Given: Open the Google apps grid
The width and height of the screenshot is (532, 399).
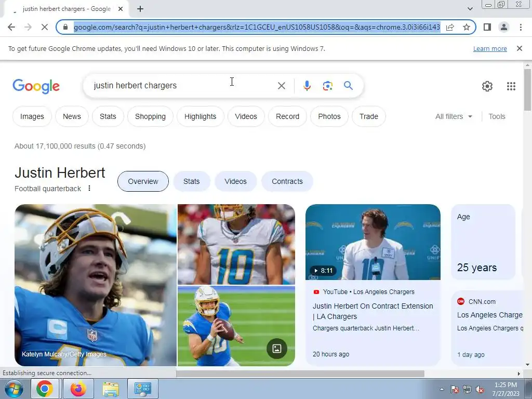Looking at the screenshot, I should [x=511, y=86].
